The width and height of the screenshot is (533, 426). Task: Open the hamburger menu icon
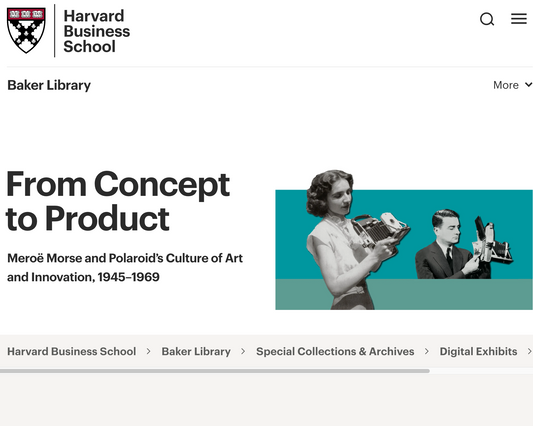[x=519, y=19]
